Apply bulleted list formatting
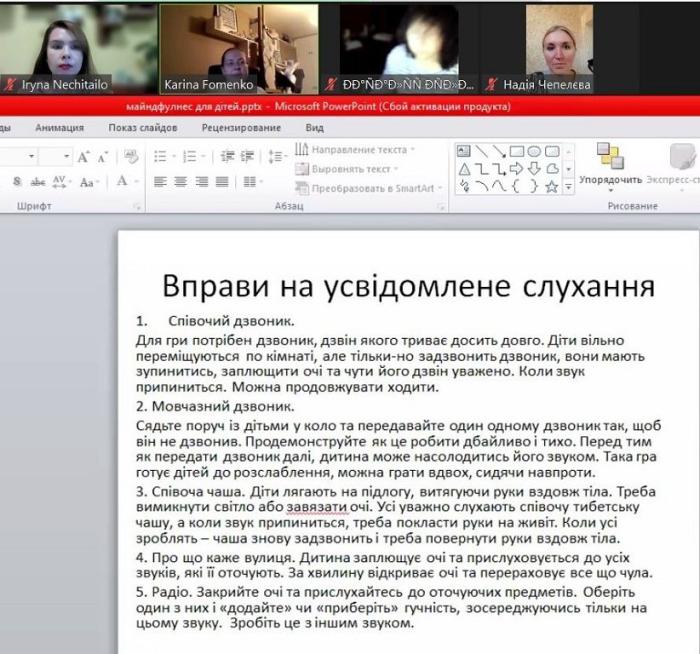700x654 pixels. [x=162, y=157]
